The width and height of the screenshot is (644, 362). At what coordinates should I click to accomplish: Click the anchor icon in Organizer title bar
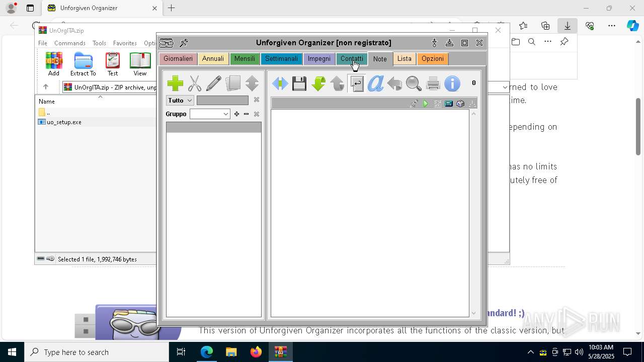coord(435,43)
